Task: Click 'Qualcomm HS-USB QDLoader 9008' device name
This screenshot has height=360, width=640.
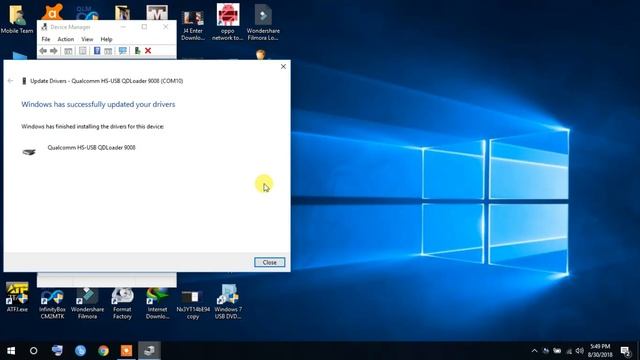Action: tap(91, 147)
